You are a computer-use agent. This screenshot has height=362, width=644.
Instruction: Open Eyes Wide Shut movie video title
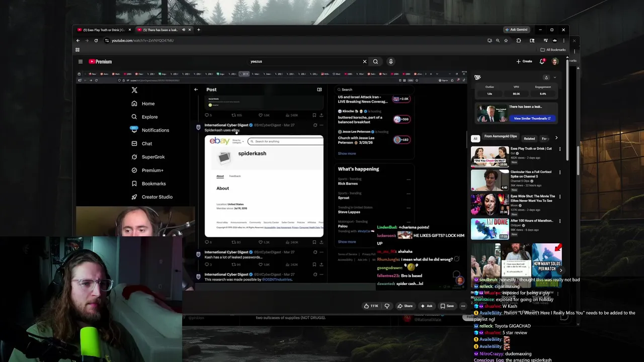pyautogui.click(x=533, y=198)
